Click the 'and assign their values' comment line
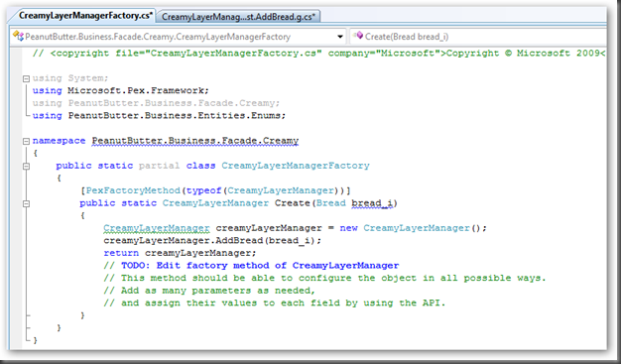 coord(275,303)
